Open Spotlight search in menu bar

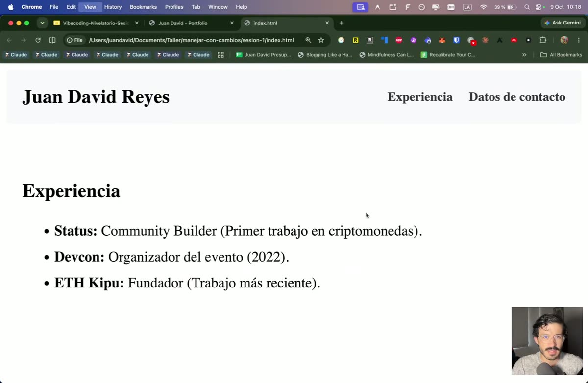coord(527,7)
